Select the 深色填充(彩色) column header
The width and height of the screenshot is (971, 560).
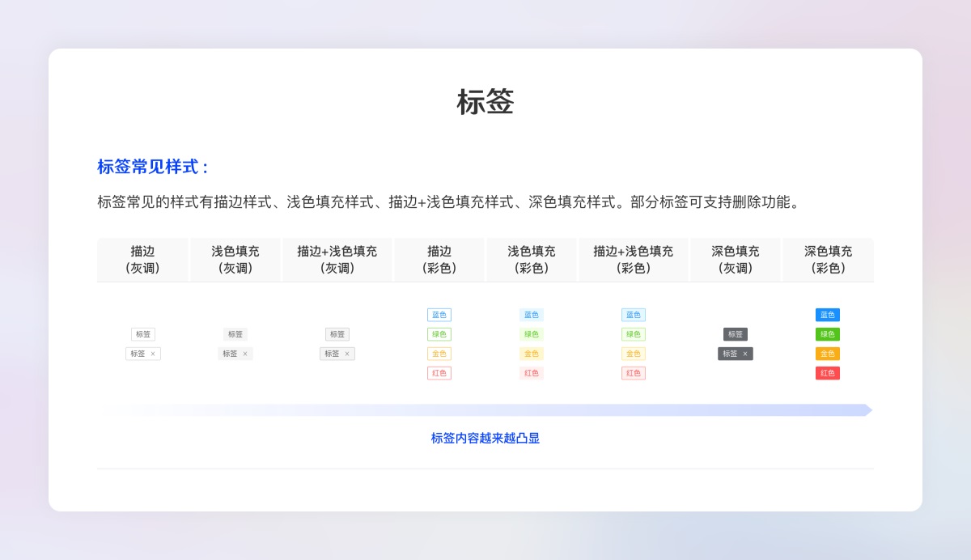[x=827, y=260]
